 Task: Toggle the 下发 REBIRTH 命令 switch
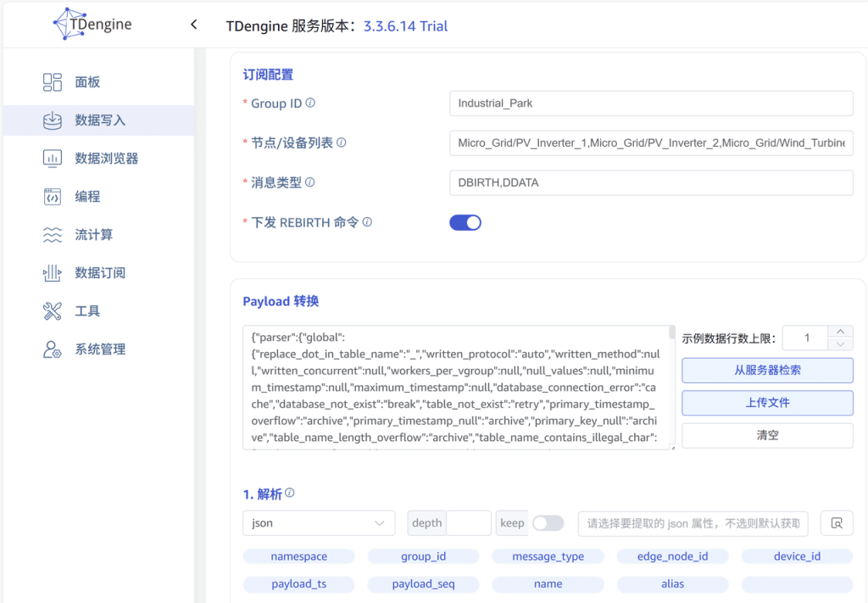(x=465, y=221)
